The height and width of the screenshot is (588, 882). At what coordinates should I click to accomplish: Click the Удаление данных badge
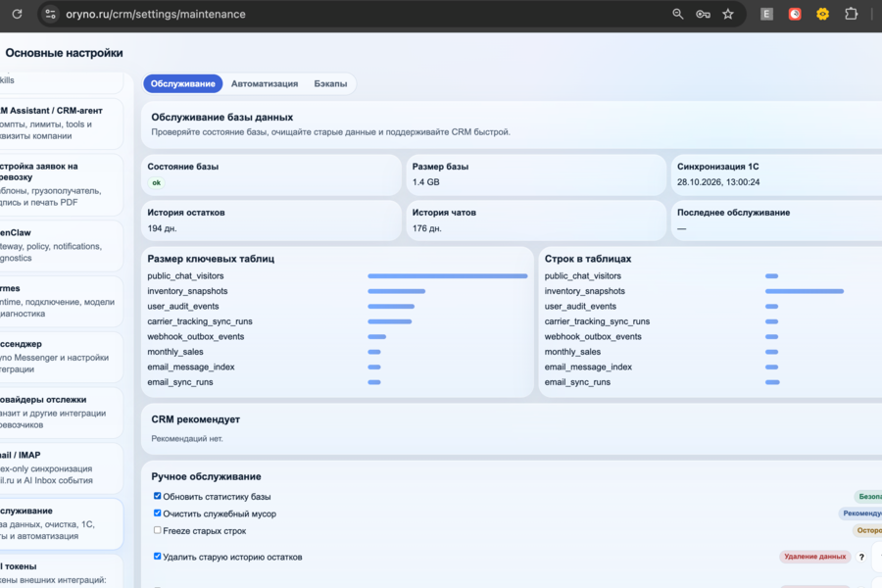[x=814, y=557]
